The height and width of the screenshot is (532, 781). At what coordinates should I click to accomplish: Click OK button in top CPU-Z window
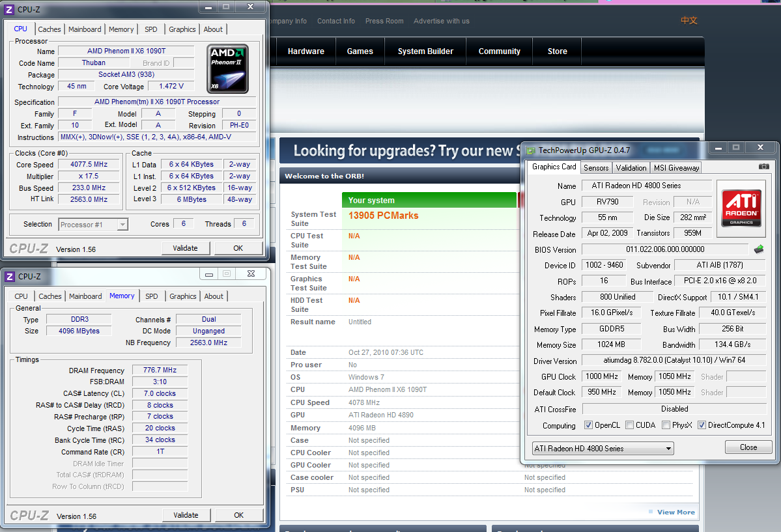click(238, 248)
